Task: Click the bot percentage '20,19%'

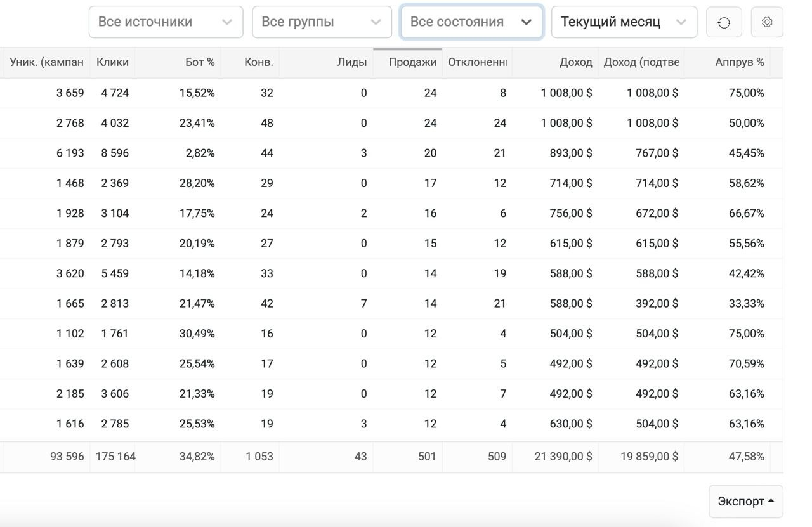Action: pos(197,244)
